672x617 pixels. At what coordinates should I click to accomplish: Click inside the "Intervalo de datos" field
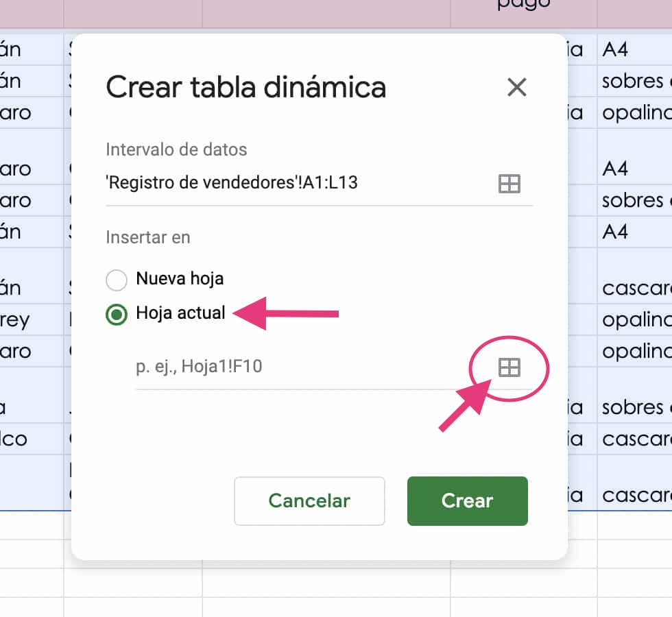point(274,184)
